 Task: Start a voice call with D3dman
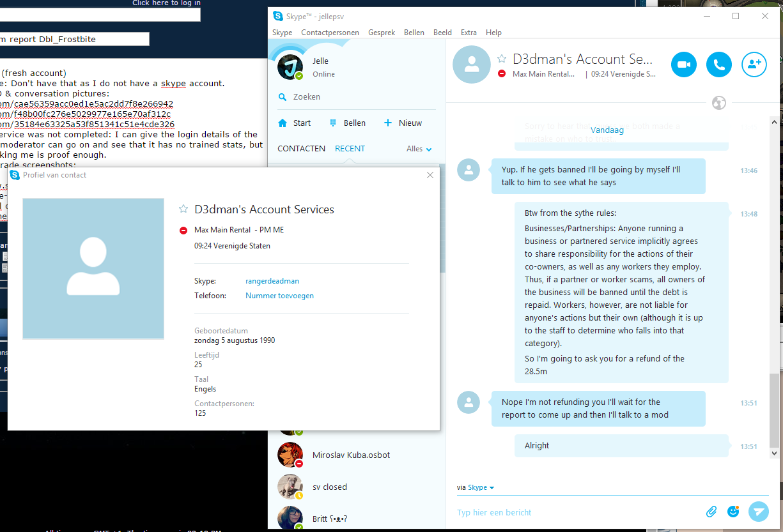719,65
